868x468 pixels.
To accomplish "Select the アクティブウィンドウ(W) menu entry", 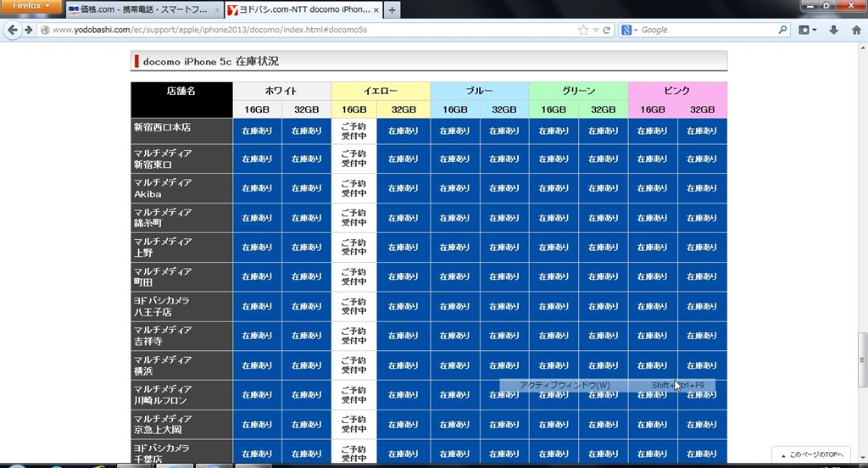I will pyautogui.click(x=607, y=386).
